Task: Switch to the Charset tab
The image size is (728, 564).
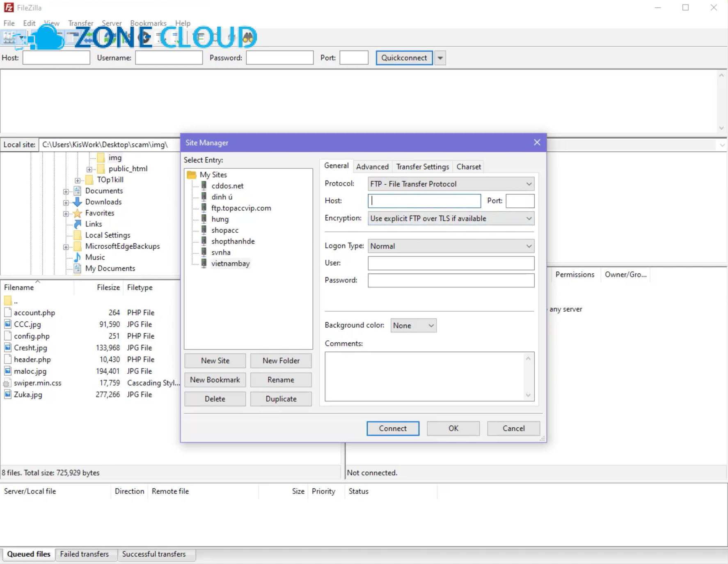Action: (x=469, y=167)
